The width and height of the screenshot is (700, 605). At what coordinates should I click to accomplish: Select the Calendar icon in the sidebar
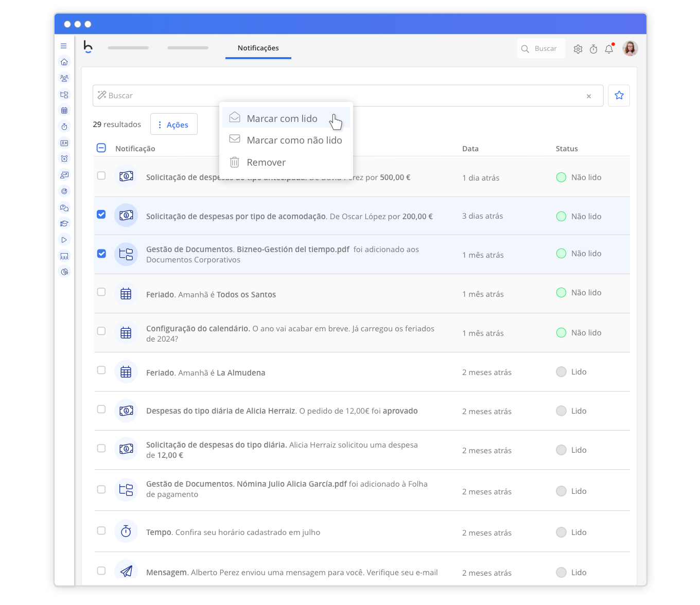tap(64, 110)
